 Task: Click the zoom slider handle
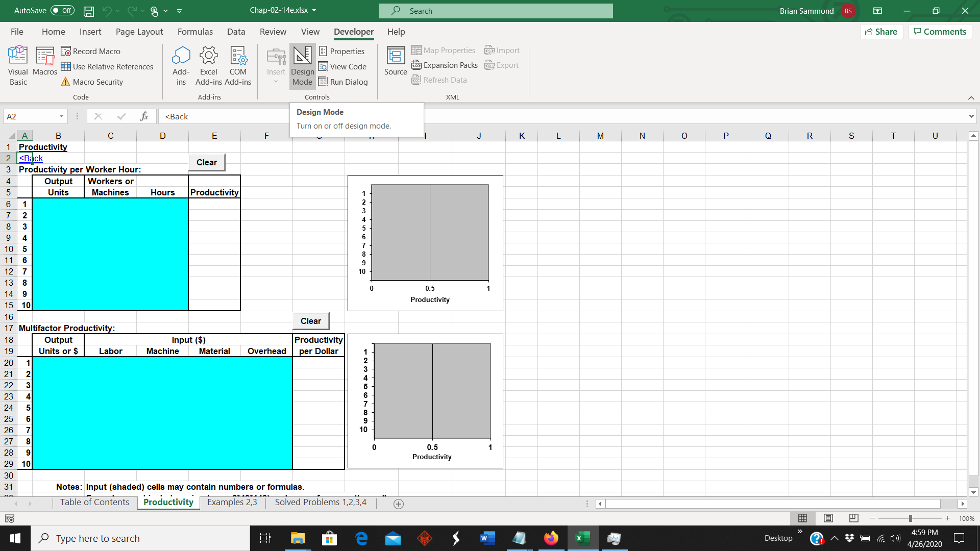click(x=910, y=518)
